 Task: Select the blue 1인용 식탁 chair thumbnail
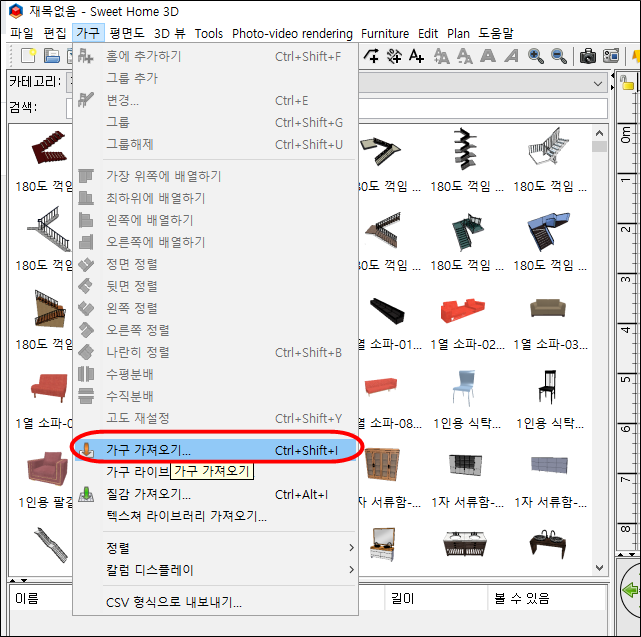click(x=465, y=388)
